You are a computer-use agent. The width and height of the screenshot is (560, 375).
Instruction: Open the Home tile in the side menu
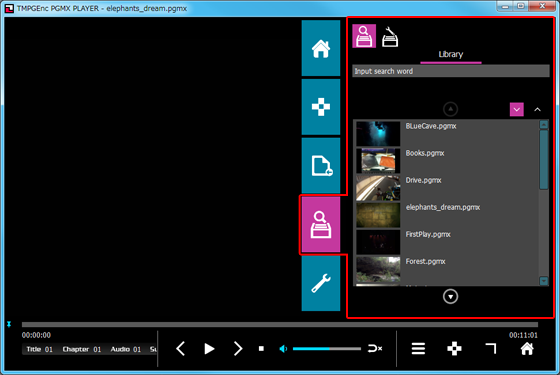pyautogui.click(x=321, y=48)
